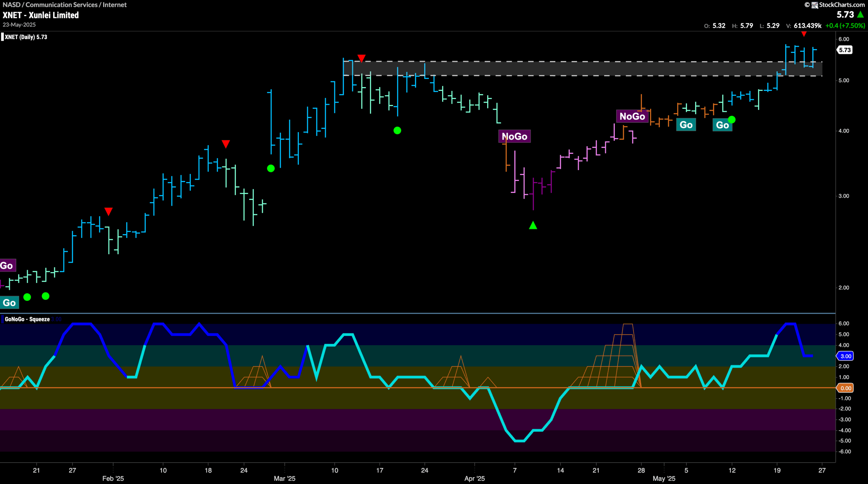Click the 2.00 label on the price axis
This screenshot has height=484, width=868.
point(844,288)
